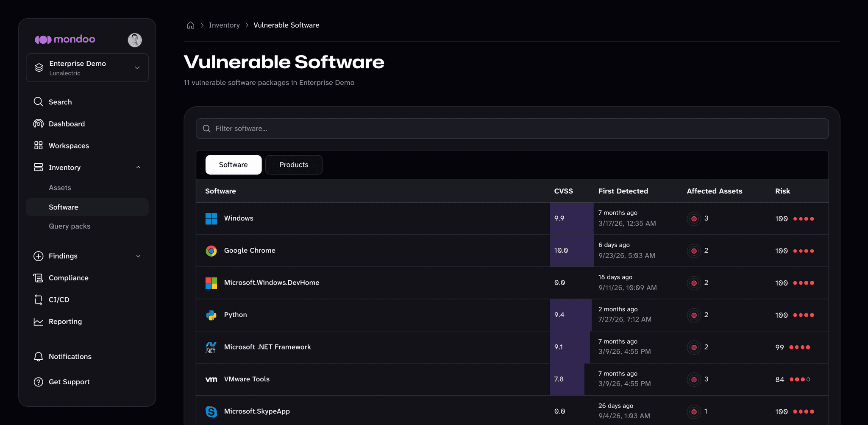Click the Dashboard gauge icon
Image resolution: width=868 pixels, height=425 pixels.
pyautogui.click(x=38, y=123)
